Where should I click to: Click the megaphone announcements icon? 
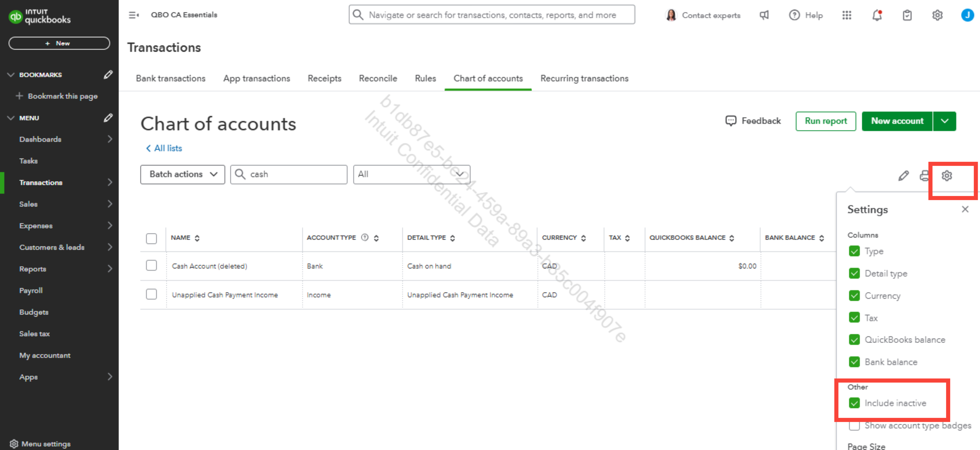(764, 15)
